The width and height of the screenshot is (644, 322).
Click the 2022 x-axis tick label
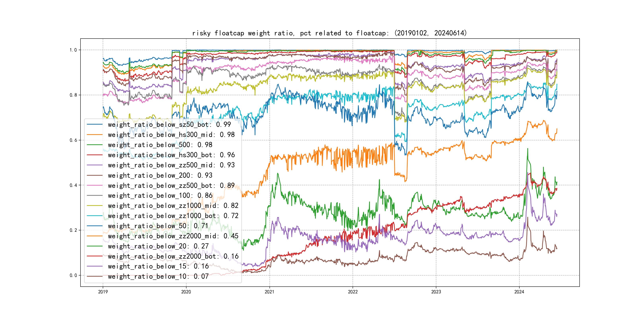(x=352, y=292)
